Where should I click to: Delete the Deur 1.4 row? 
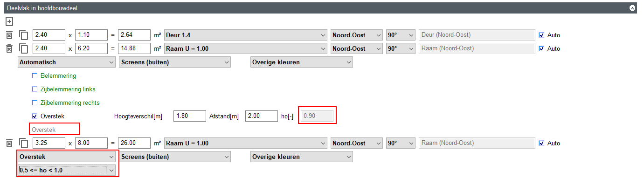click(9, 35)
